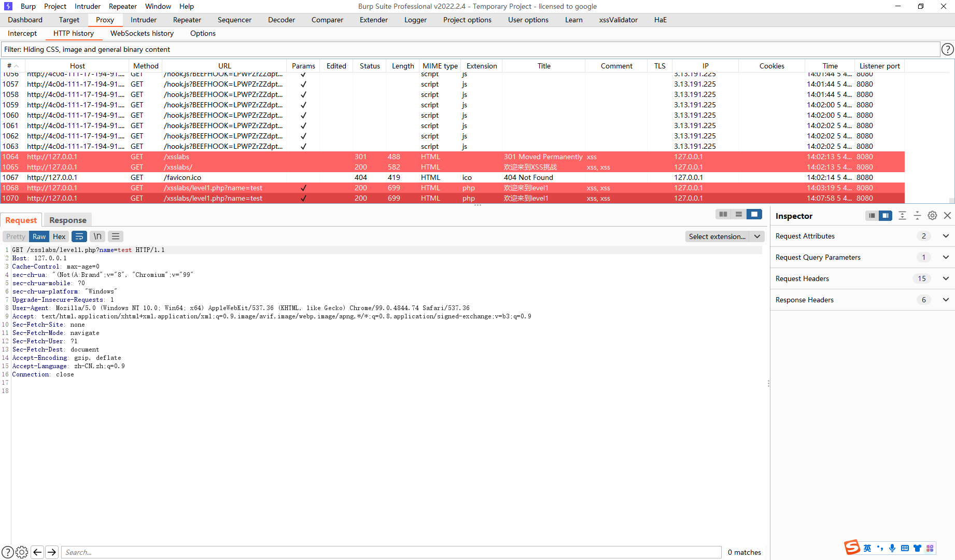Toggle Inspector docked-right layout mode
This screenshot has height=560, width=955.
[886, 216]
